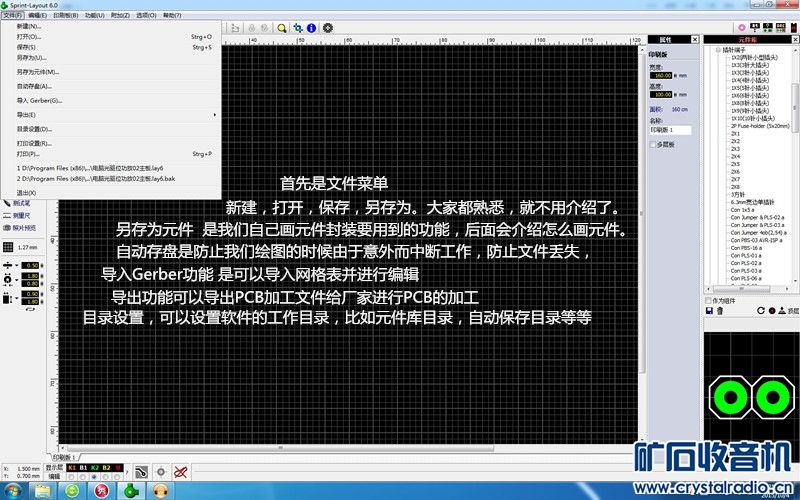
Task: Open the 文件(F) menu
Action: pos(12,15)
